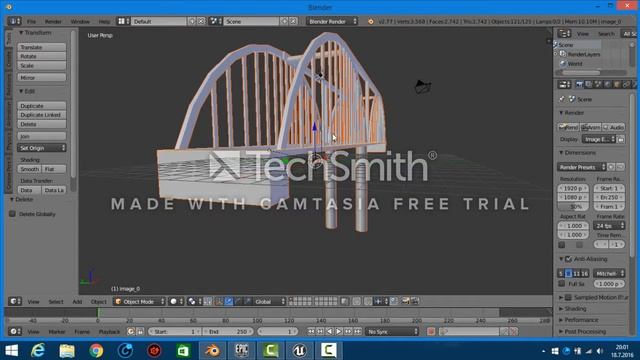The width and height of the screenshot is (640, 360).
Task: Open the 3D viewport Add menu
Action: coord(77,302)
